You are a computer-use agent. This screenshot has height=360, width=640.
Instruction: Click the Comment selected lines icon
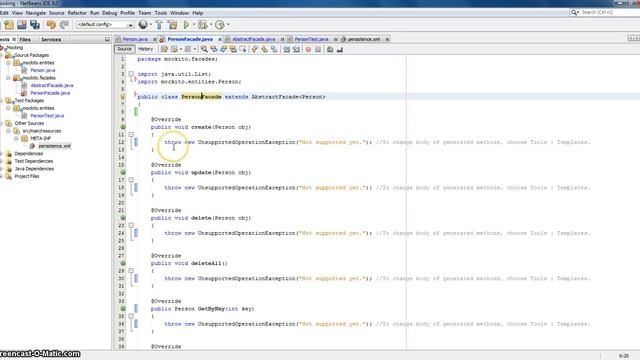330,49
